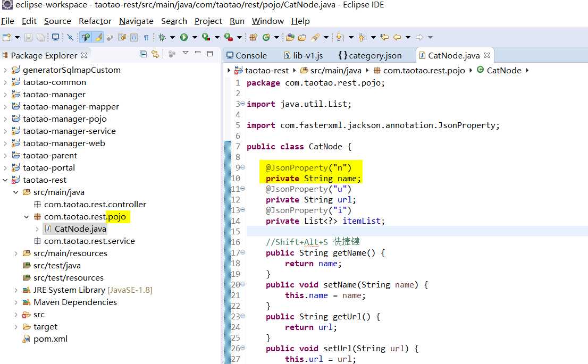Click Collapse All in Package Explorer

(143, 54)
